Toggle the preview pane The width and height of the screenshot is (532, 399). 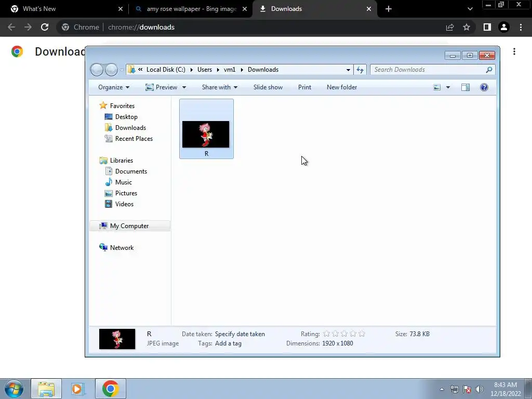[x=465, y=87]
